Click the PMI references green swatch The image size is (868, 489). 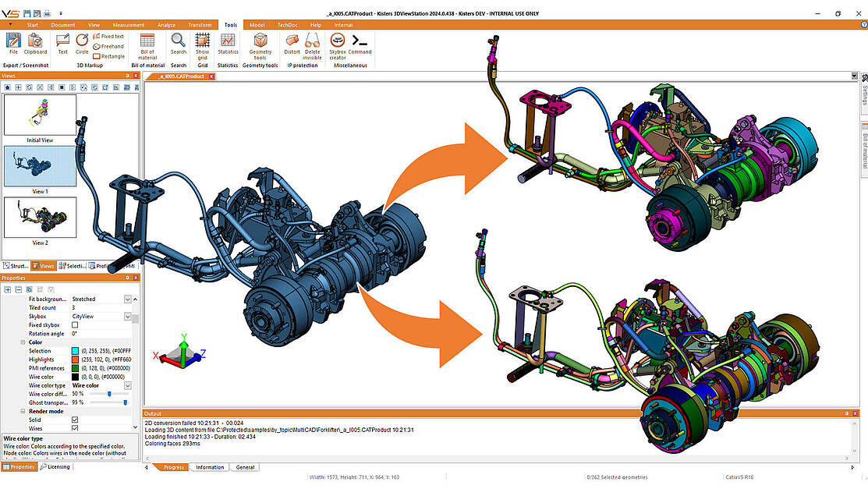[x=76, y=368]
